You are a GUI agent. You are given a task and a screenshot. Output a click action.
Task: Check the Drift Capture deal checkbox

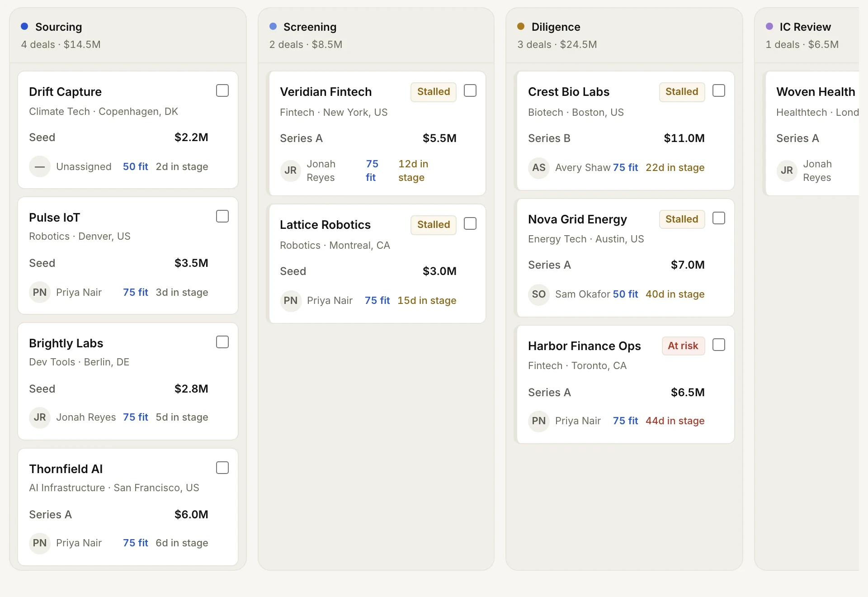(x=222, y=90)
